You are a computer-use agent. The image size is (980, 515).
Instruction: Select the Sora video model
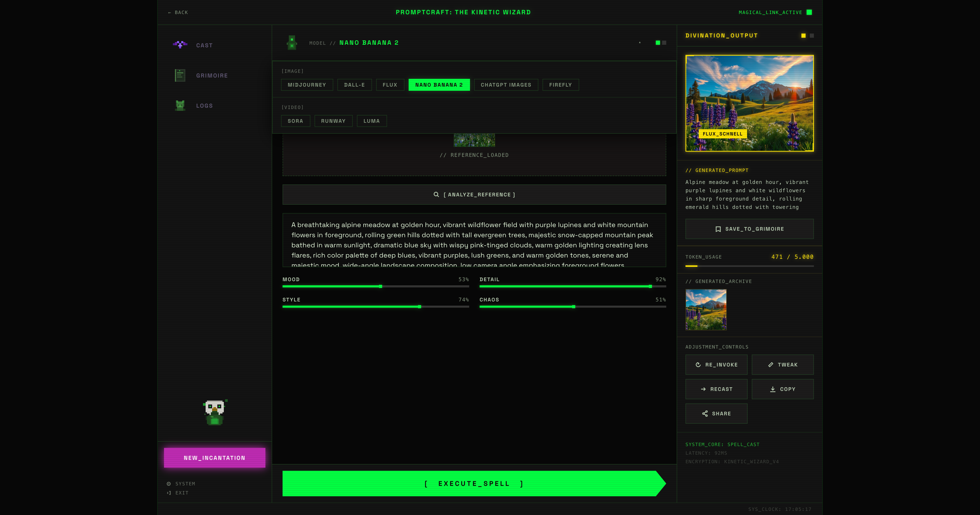pyautogui.click(x=296, y=121)
